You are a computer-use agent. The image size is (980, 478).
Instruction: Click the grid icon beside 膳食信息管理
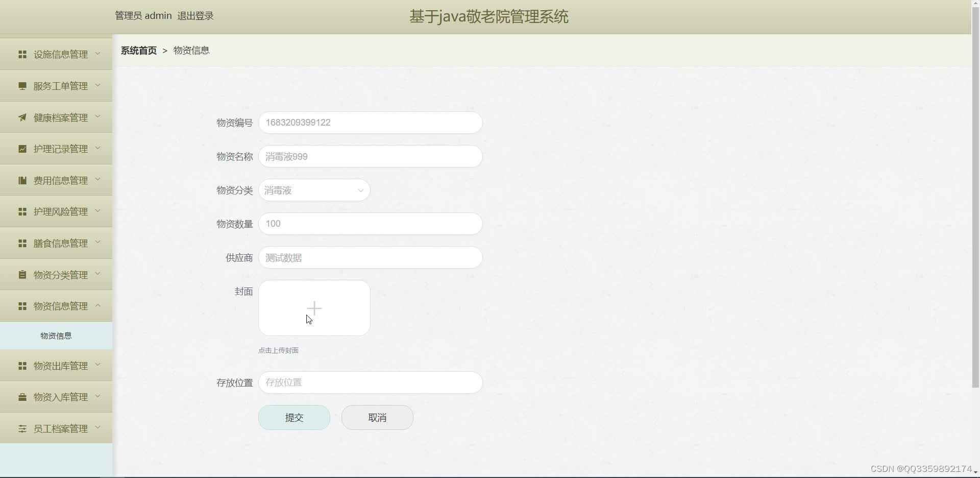click(22, 243)
